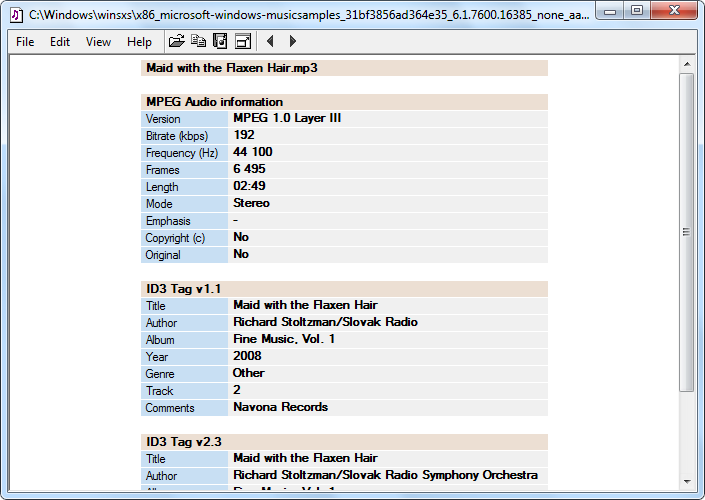Open the Help menu
This screenshot has width=705, height=500.
pos(139,42)
